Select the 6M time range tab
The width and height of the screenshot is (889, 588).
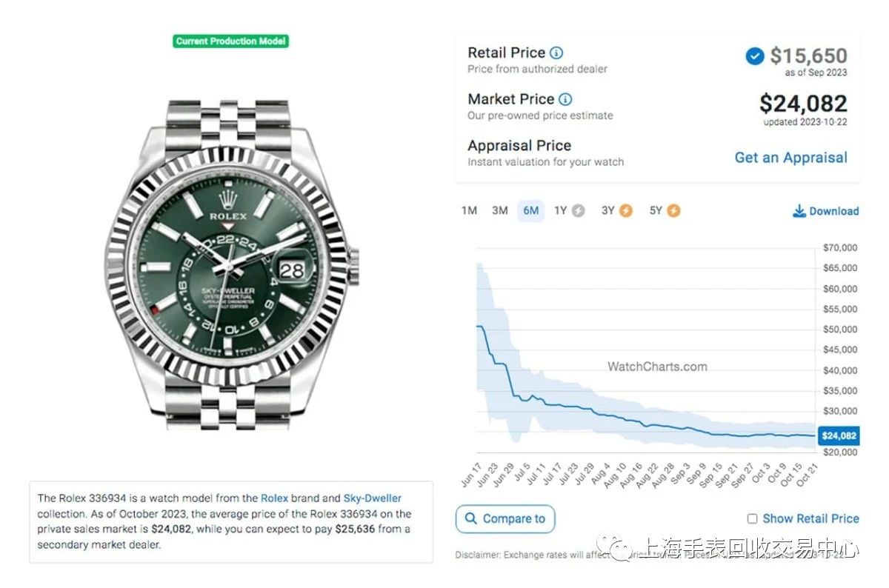(530, 211)
